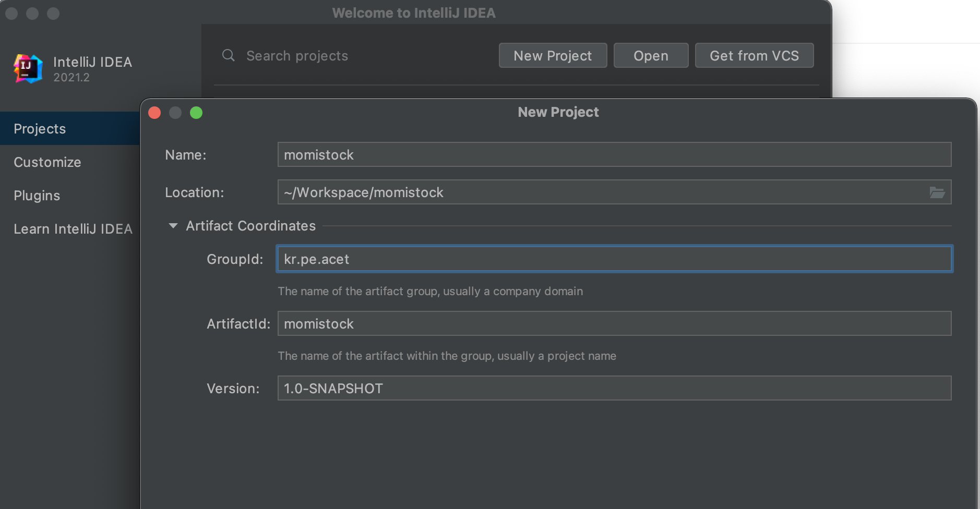The height and width of the screenshot is (509, 980).
Task: Click the 2021.2 version label
Action: (71, 77)
